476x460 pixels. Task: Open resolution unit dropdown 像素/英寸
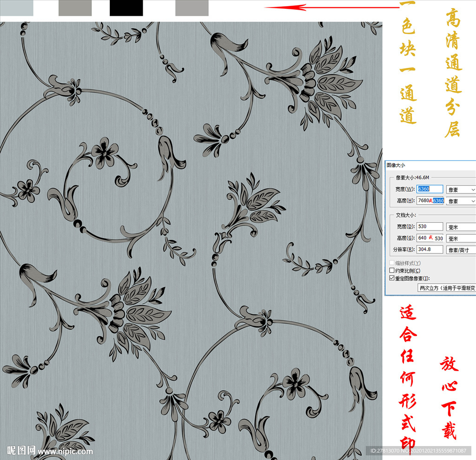click(461, 250)
